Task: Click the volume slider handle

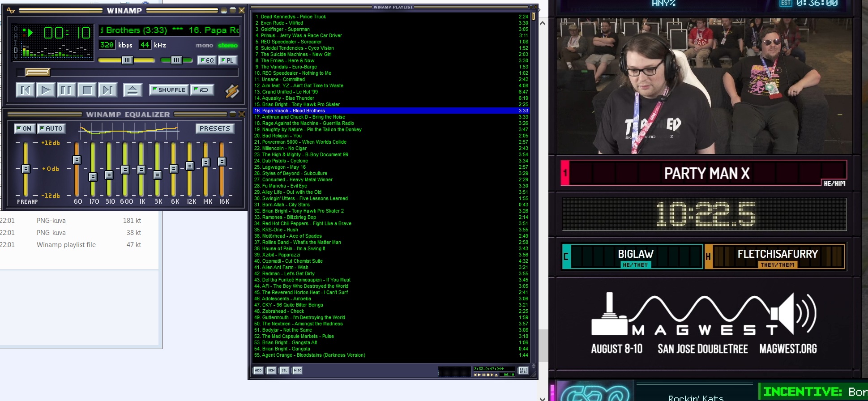Action: (x=128, y=60)
